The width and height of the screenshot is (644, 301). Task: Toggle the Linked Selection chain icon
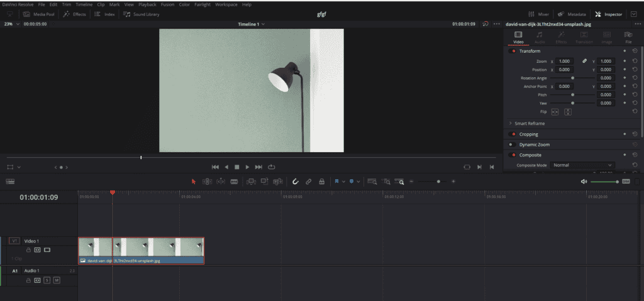click(x=308, y=182)
